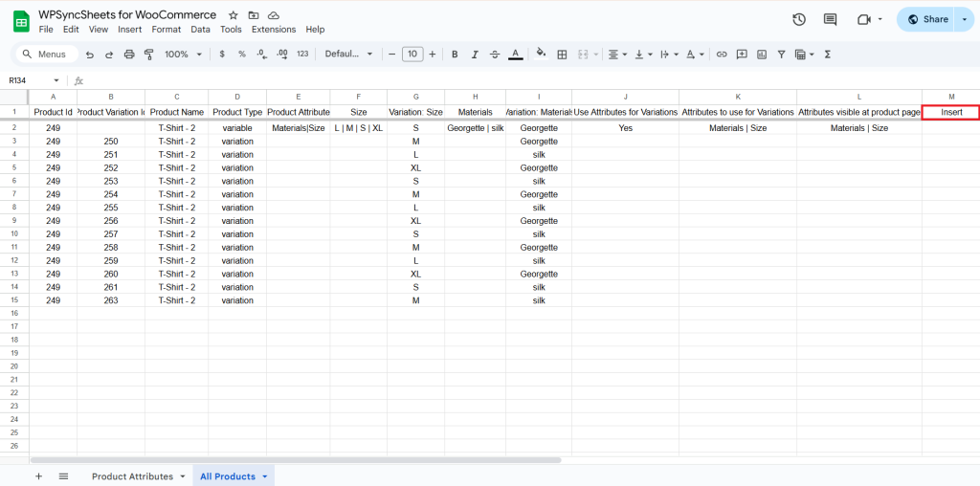Open the Edit menu

click(71, 30)
